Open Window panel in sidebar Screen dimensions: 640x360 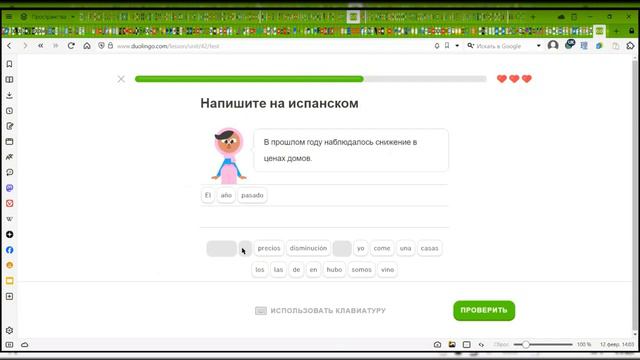[x=9, y=142]
